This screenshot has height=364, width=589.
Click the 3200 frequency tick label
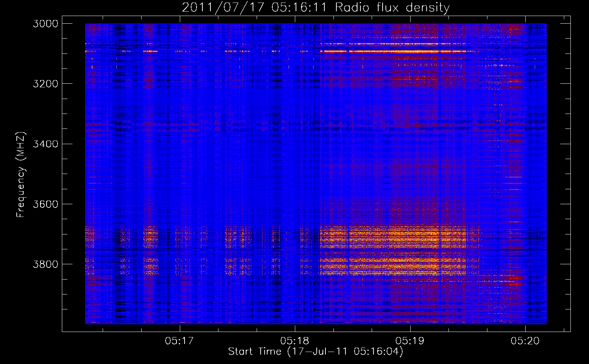[46, 84]
